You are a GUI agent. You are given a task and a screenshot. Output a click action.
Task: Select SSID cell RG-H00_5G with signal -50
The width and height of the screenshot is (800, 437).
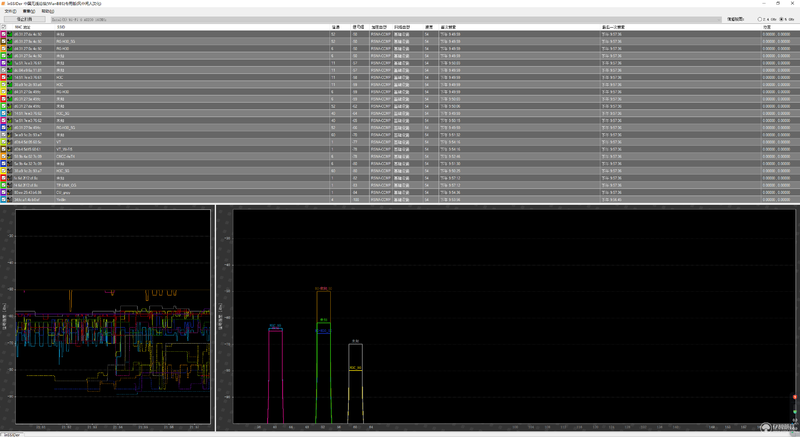66,41
